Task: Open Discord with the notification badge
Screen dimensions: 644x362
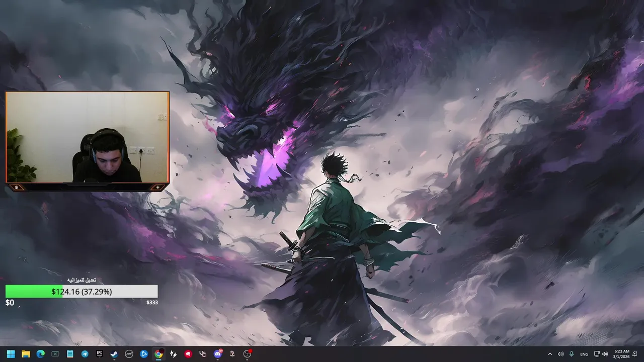Action: point(218,354)
